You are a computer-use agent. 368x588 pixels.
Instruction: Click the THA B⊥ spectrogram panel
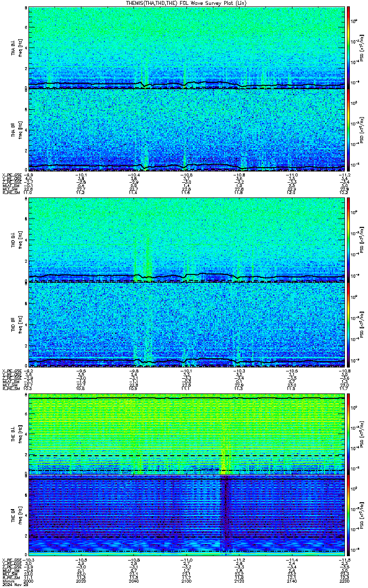coord(186,48)
